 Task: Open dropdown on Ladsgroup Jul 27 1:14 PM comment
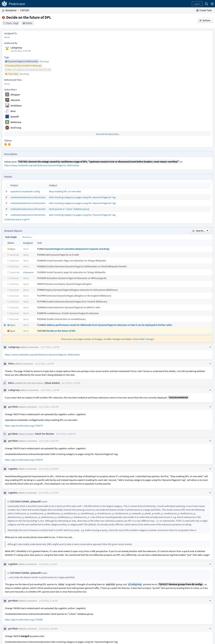(210, 347)
